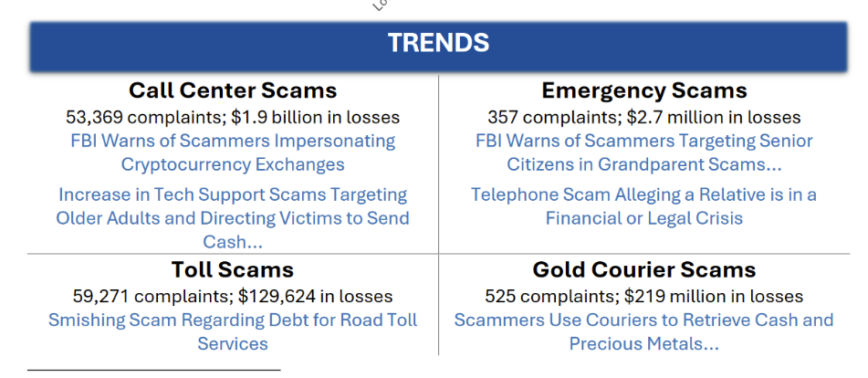Viewport: 868px width, 378px height.
Task: Click the TRENDS header banner
Action: point(438,44)
